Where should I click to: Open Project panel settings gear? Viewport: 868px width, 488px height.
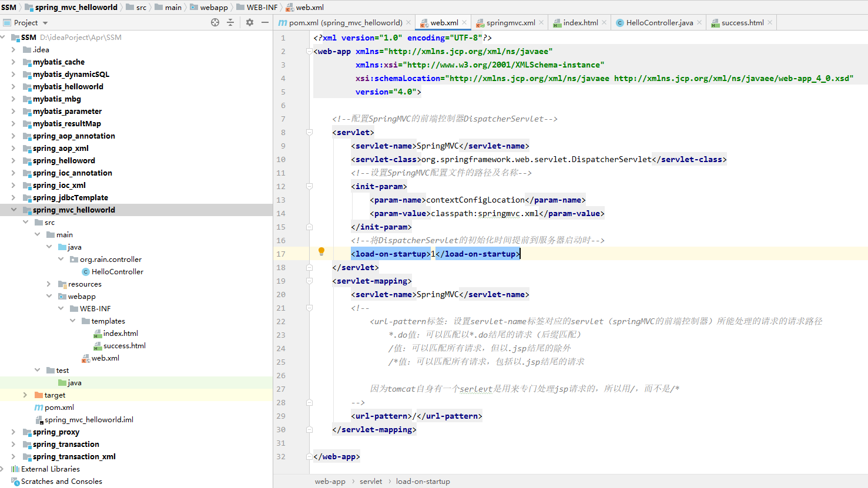coord(250,22)
